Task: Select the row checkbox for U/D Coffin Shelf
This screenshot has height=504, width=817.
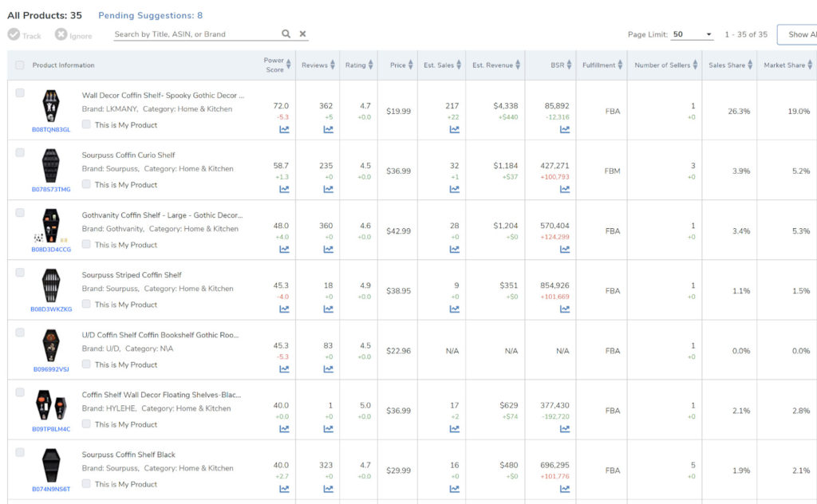Action: [x=20, y=333]
